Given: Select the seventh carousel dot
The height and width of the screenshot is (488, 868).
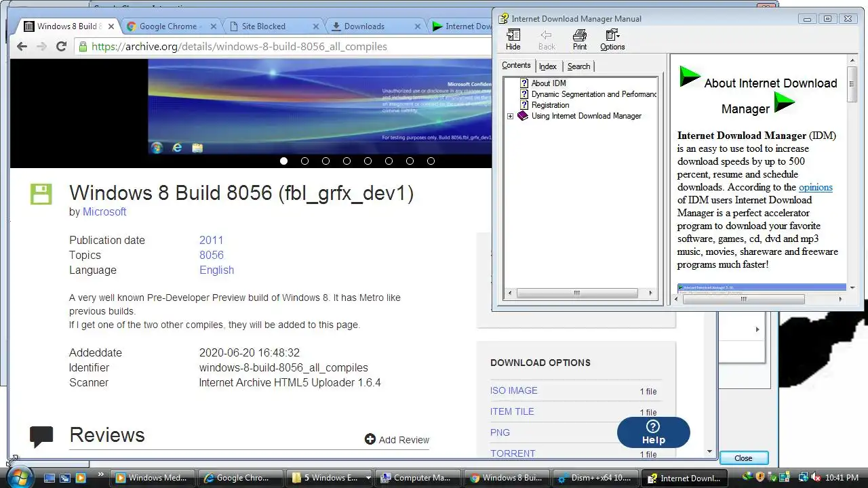Looking at the screenshot, I should (x=410, y=161).
